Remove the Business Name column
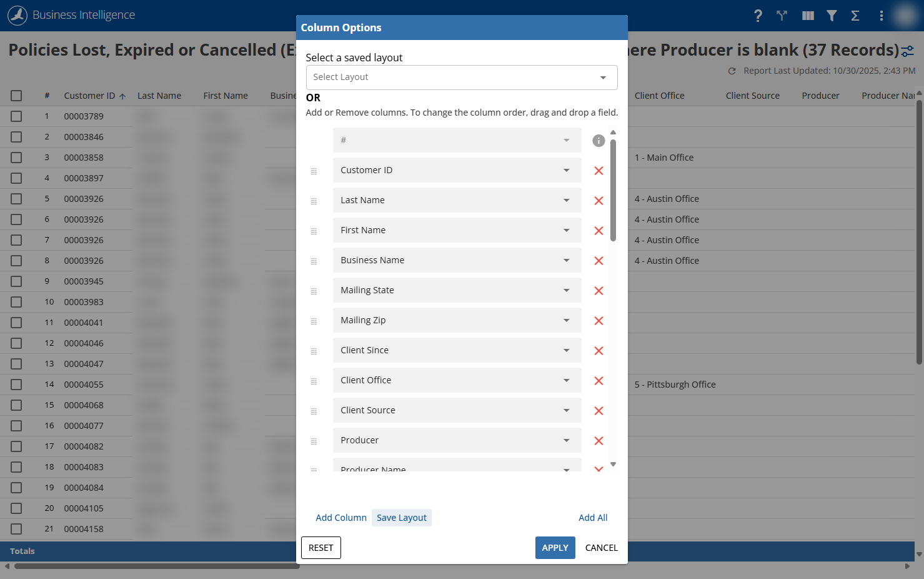The image size is (924, 579). click(x=599, y=261)
